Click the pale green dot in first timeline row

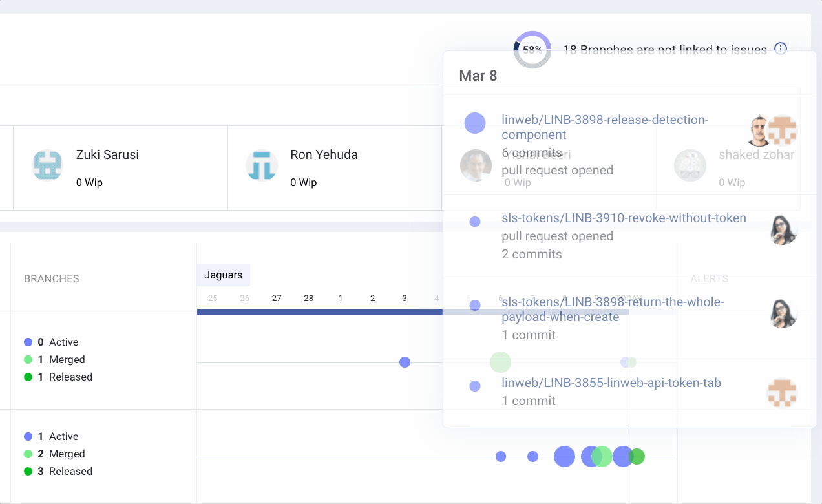click(x=500, y=362)
